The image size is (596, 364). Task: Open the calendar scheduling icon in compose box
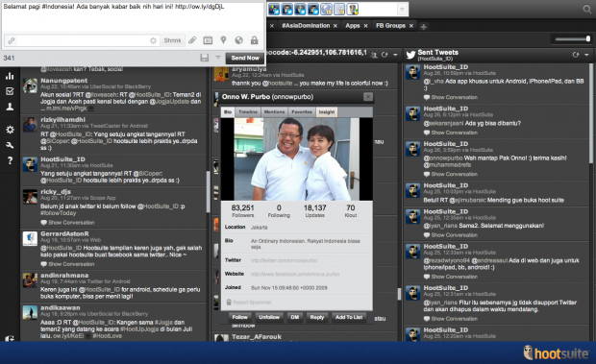click(x=208, y=40)
